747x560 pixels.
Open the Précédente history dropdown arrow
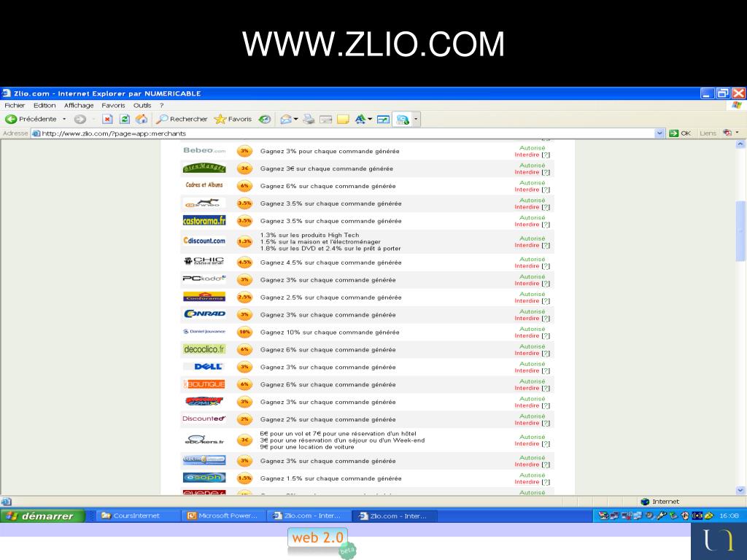[x=64, y=119]
